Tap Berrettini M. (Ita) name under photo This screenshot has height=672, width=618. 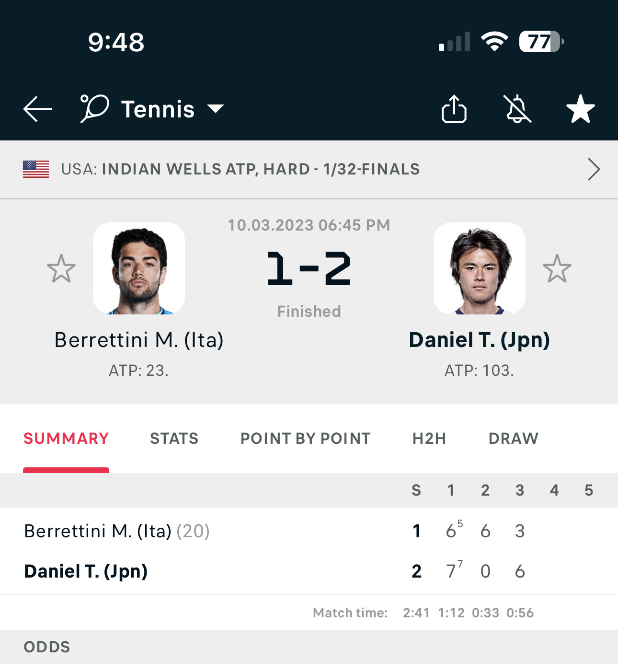[139, 340]
